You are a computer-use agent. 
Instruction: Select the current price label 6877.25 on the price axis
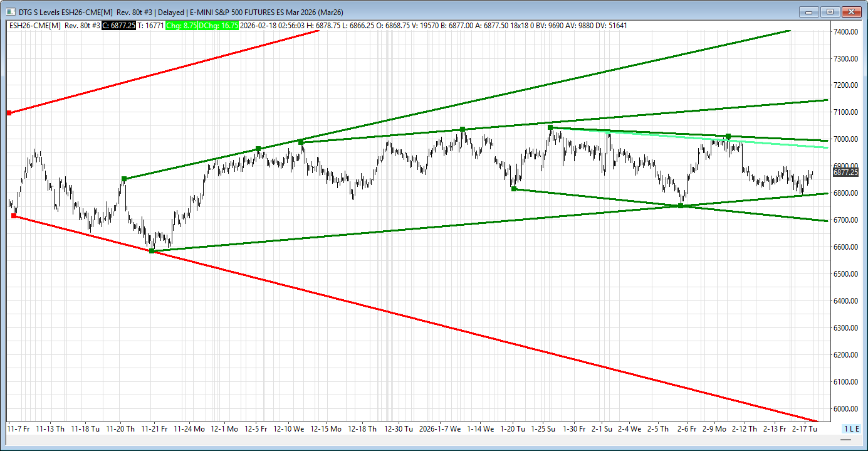845,171
